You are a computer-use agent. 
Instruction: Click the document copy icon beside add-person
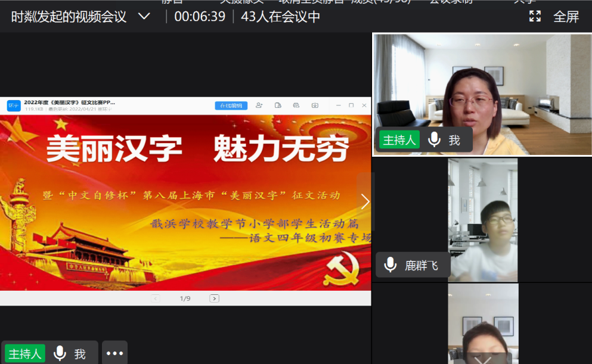coord(278,105)
